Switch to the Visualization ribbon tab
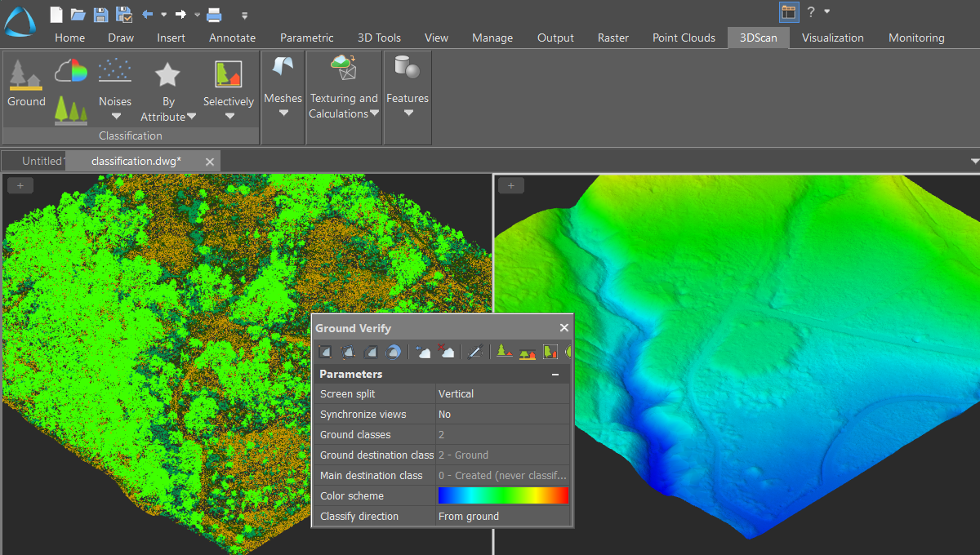 pos(832,38)
